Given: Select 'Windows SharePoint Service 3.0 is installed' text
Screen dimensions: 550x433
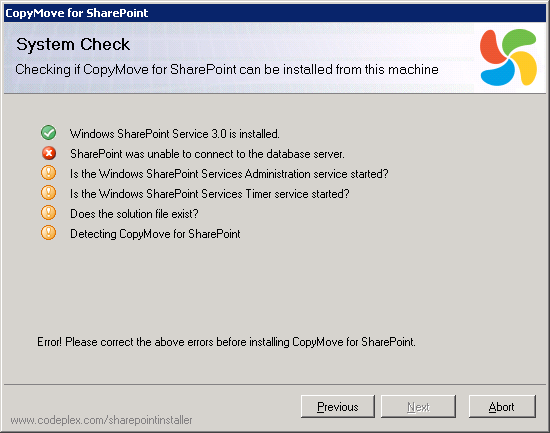Looking at the screenshot, I should (175, 134).
